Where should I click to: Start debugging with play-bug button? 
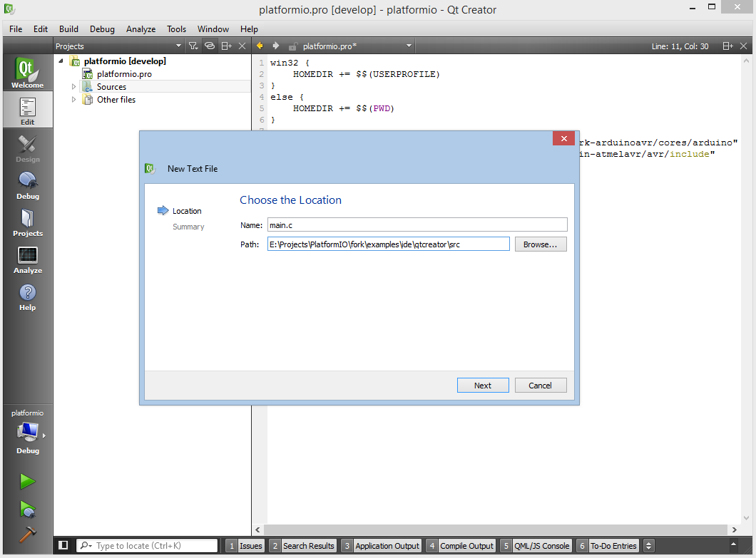pos(28,509)
